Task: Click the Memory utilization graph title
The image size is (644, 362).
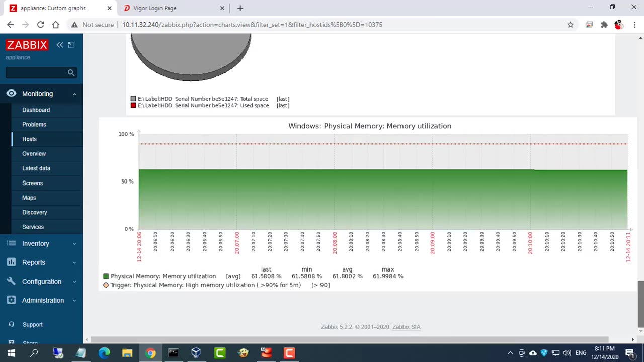Action: pyautogui.click(x=370, y=126)
